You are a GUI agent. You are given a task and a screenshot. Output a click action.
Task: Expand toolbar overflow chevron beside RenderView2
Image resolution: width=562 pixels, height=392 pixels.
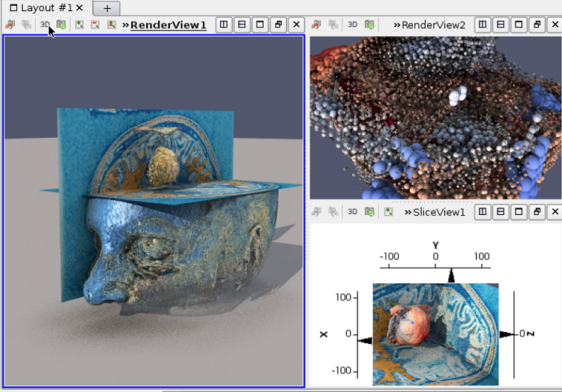coord(396,25)
